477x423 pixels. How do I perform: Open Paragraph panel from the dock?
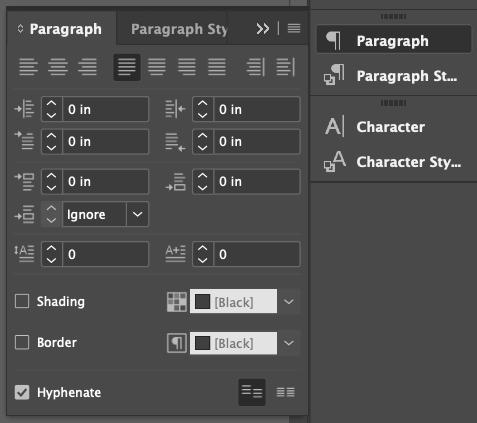point(394,39)
